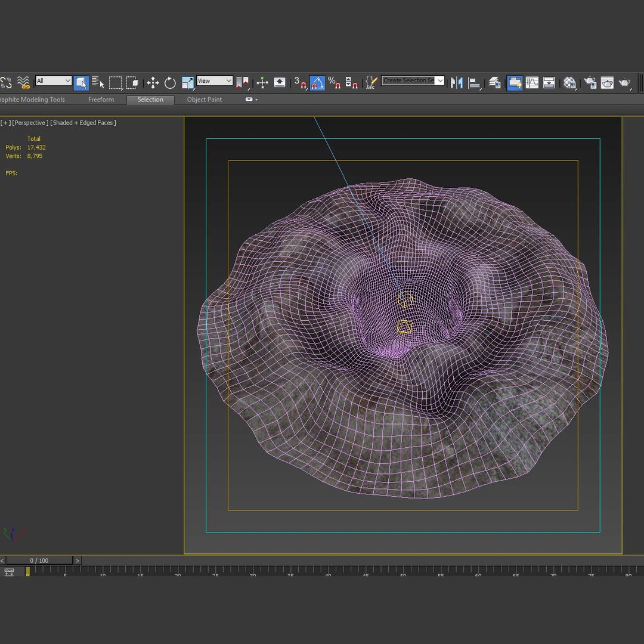Toggle Percent Snap
This screenshot has width=644, height=644.
[x=335, y=82]
